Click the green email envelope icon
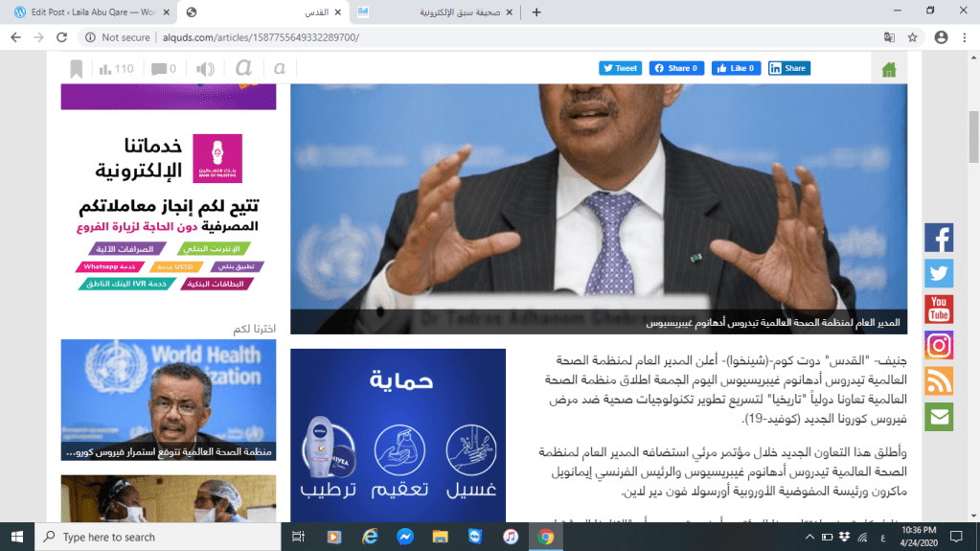980x551 pixels. point(939,417)
